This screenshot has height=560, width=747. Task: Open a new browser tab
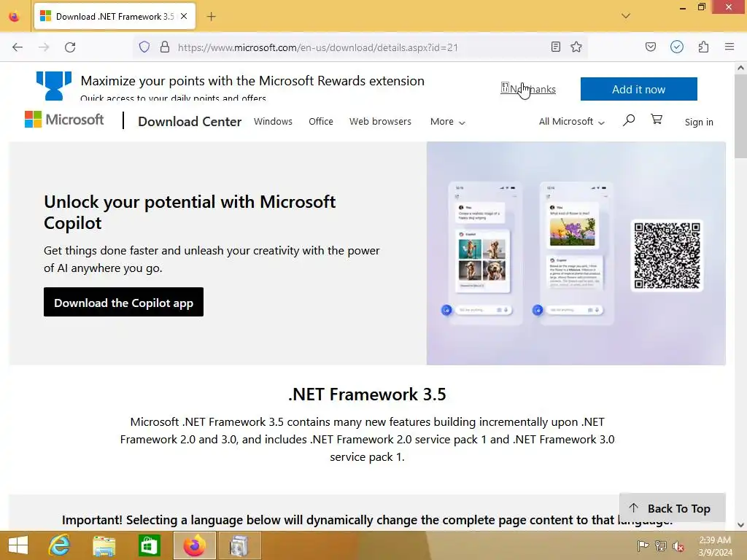pos(211,17)
